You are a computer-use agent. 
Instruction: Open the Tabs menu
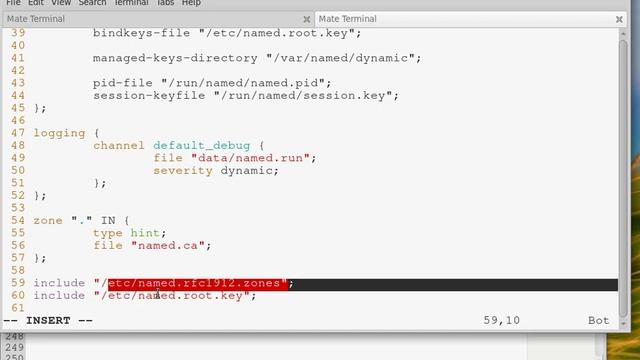click(x=165, y=3)
